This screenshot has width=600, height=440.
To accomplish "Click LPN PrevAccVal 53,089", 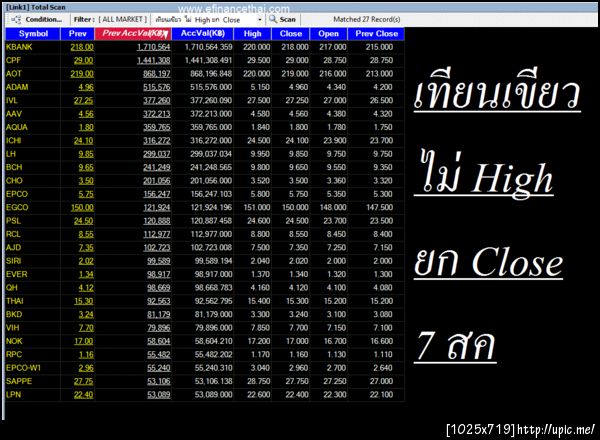I will 159,395.
